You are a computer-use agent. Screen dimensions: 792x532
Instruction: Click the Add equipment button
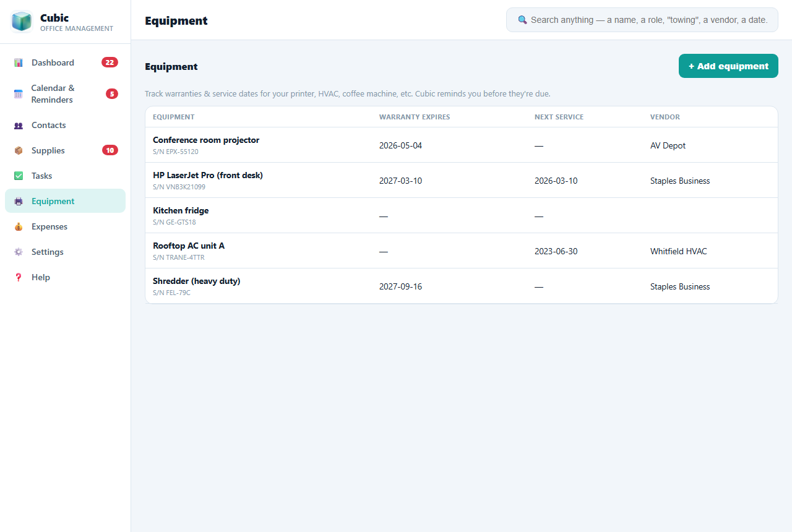click(728, 66)
